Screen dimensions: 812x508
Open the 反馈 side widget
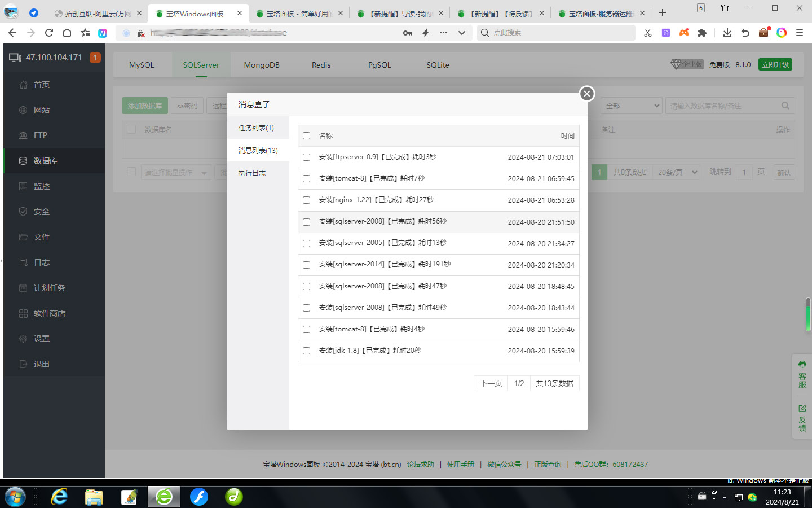(802, 418)
